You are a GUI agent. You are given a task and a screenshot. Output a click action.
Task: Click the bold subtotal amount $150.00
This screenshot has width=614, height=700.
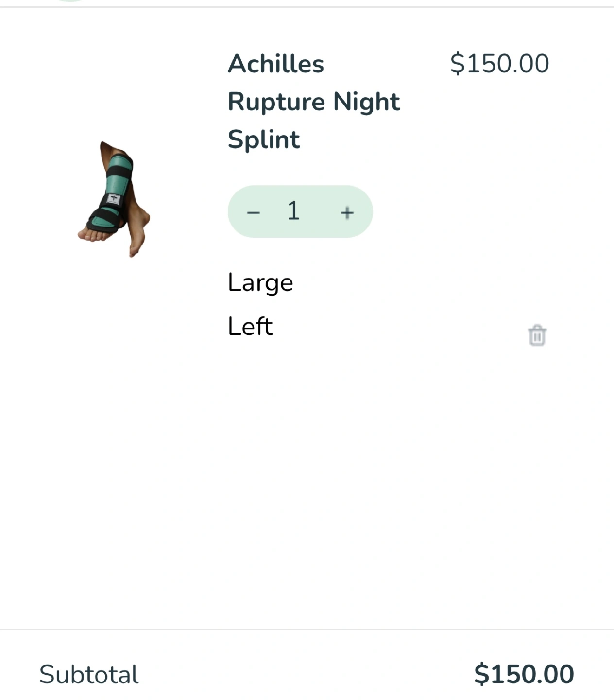(524, 674)
